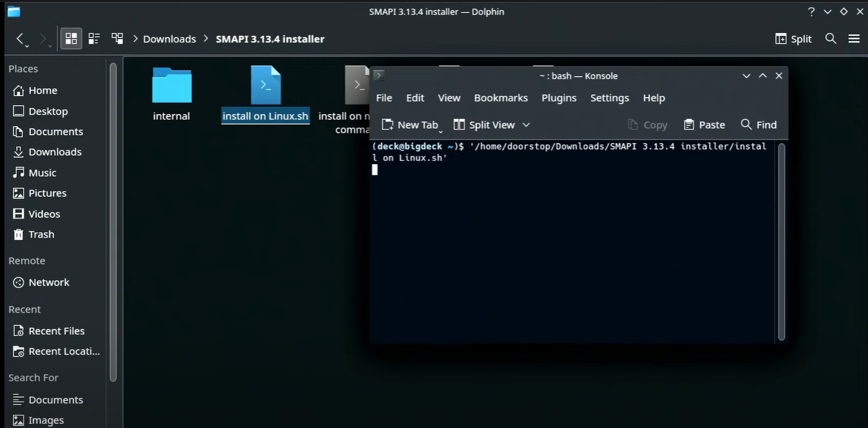Open Dolphin title bar help button

pos(811,12)
